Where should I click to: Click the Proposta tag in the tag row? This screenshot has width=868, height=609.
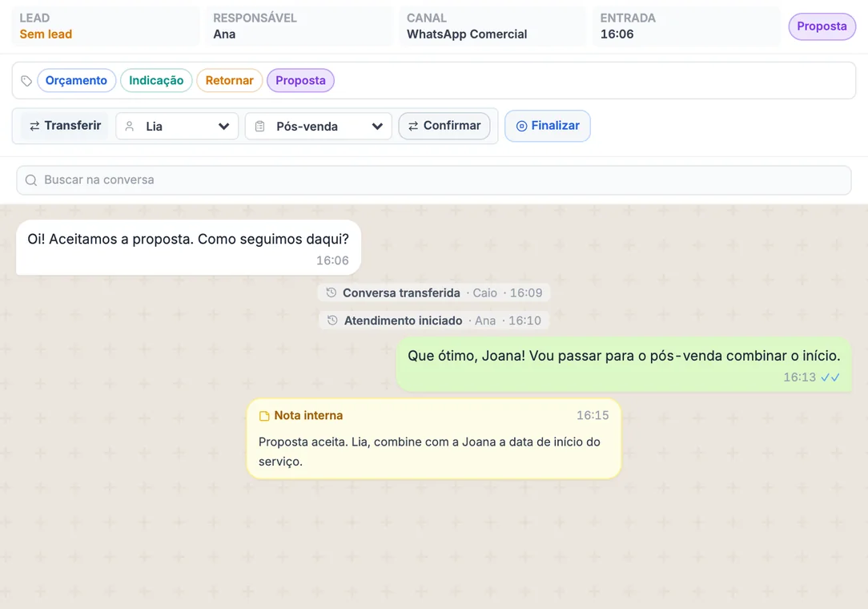click(300, 80)
